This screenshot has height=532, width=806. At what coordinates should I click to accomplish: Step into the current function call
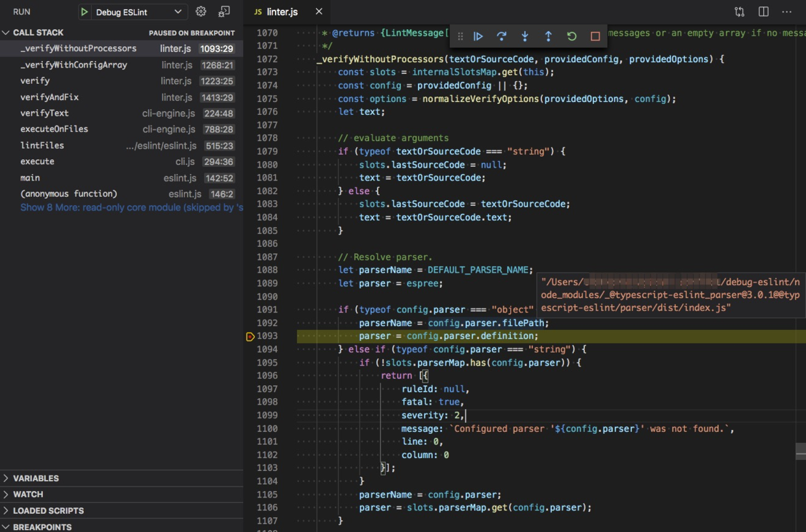pyautogui.click(x=525, y=36)
